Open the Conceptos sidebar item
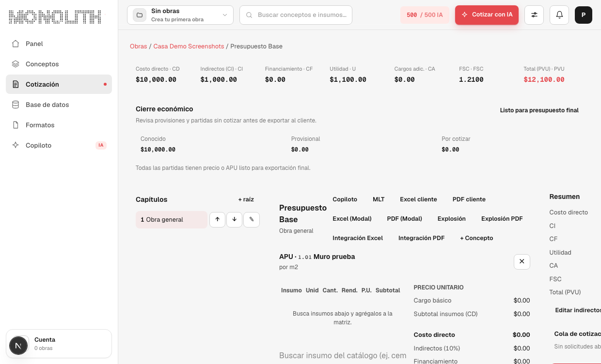The height and width of the screenshot is (364, 601). coord(59,64)
